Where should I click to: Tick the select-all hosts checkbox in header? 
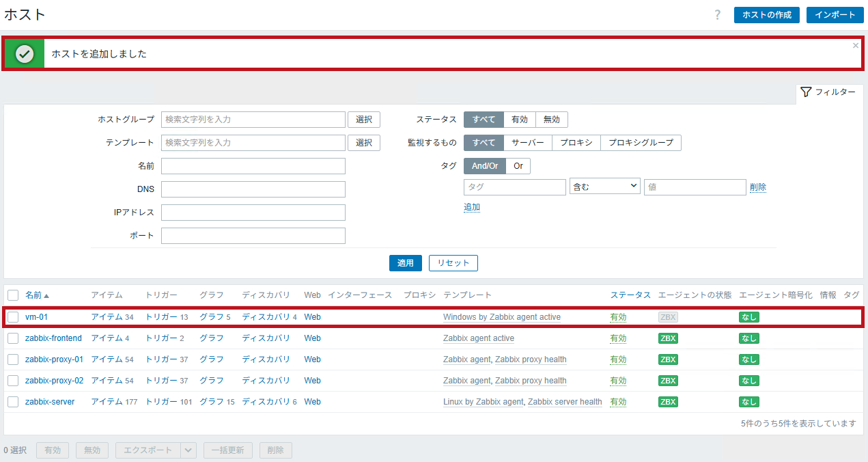13,295
